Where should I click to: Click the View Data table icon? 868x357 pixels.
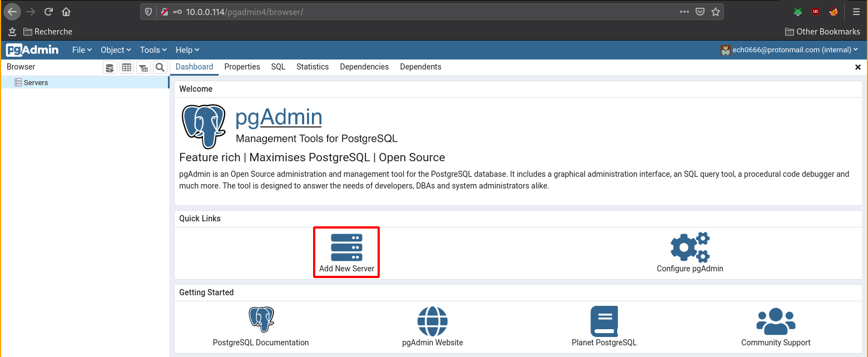pyautogui.click(x=127, y=67)
